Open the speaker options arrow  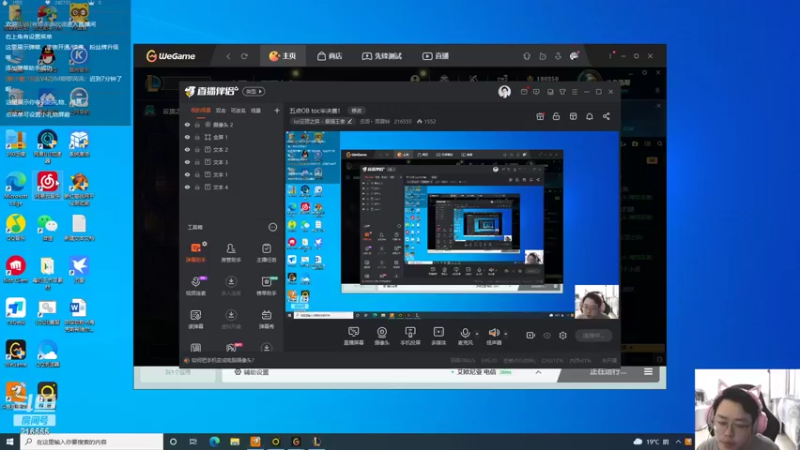[x=506, y=334]
